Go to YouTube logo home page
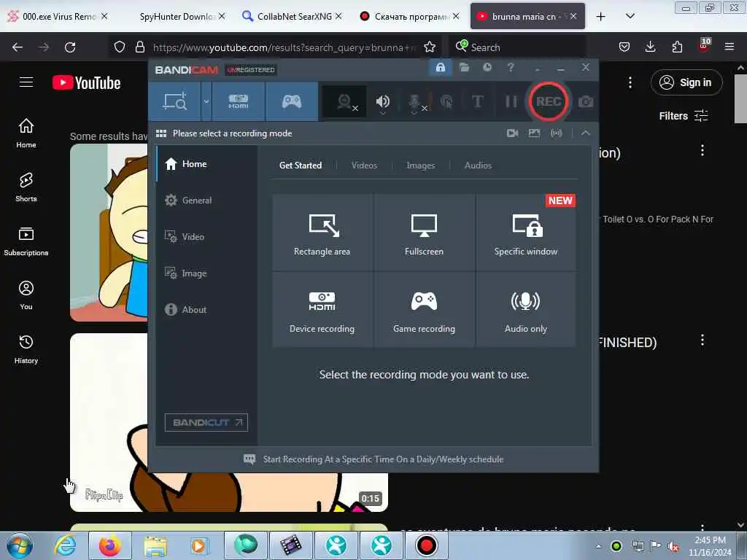 click(x=86, y=83)
